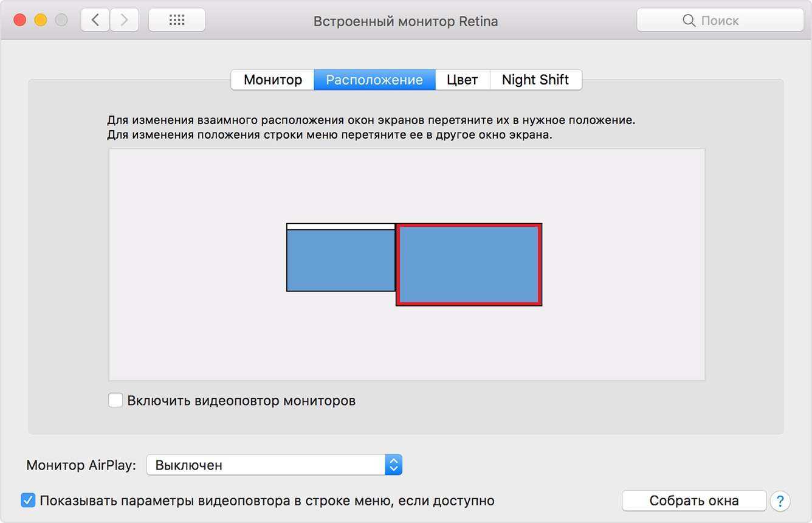Open the Монитор AirPlay dropdown
Viewport: 812px width, 523px height.
266,465
